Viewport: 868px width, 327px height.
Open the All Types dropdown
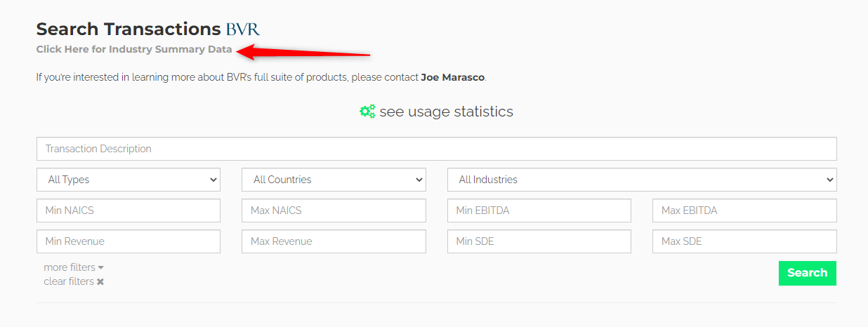128,180
